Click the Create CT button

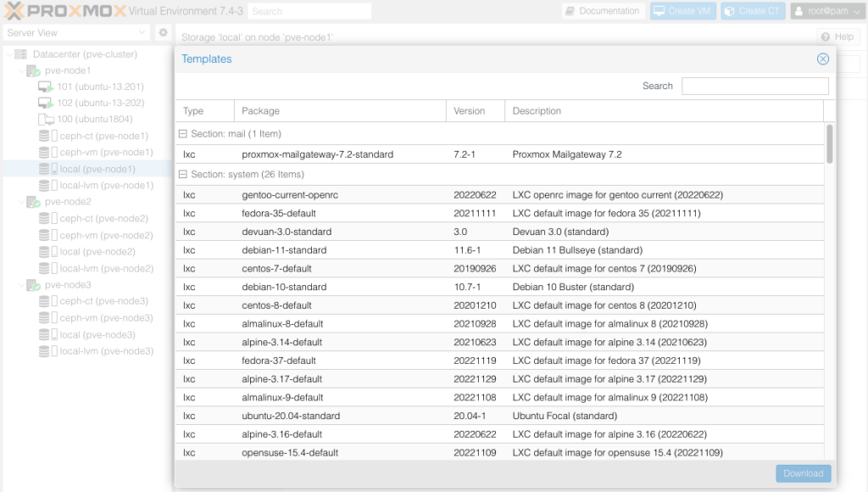(x=753, y=11)
